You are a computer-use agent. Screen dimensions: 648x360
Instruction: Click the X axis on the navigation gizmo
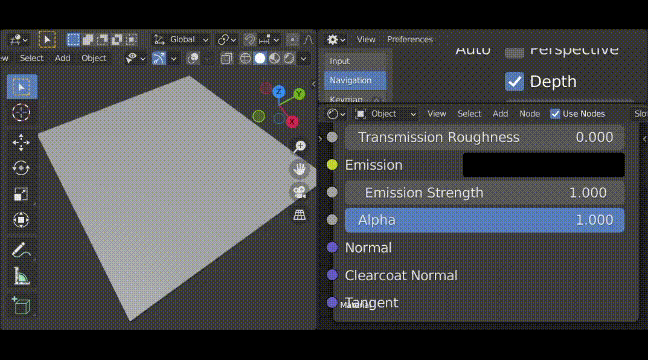(293, 122)
